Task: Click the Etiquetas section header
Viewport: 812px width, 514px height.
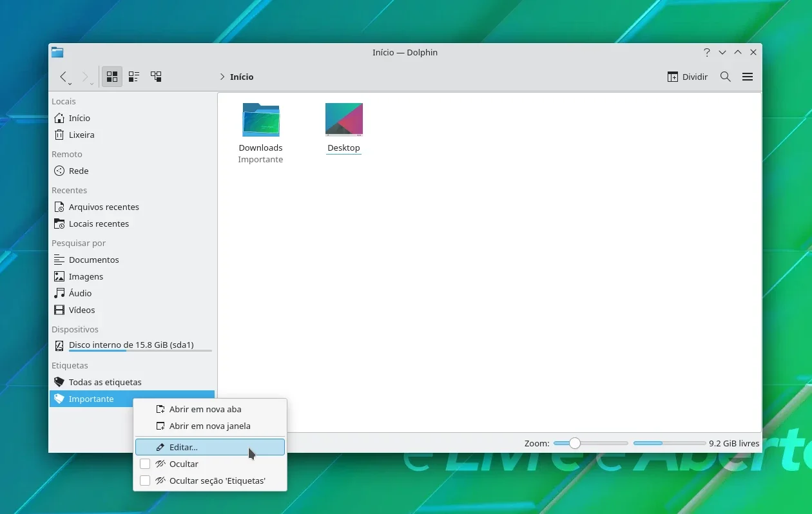Action: [x=70, y=365]
